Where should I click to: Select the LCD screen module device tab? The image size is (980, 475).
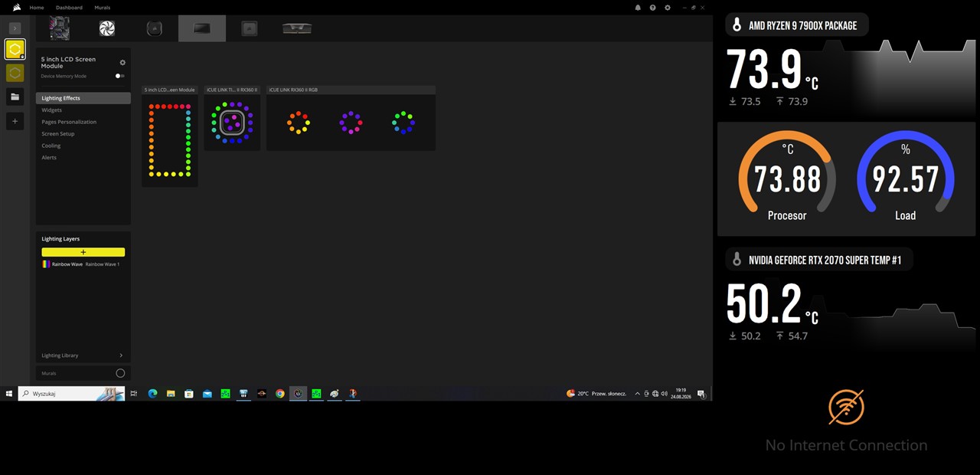point(202,28)
